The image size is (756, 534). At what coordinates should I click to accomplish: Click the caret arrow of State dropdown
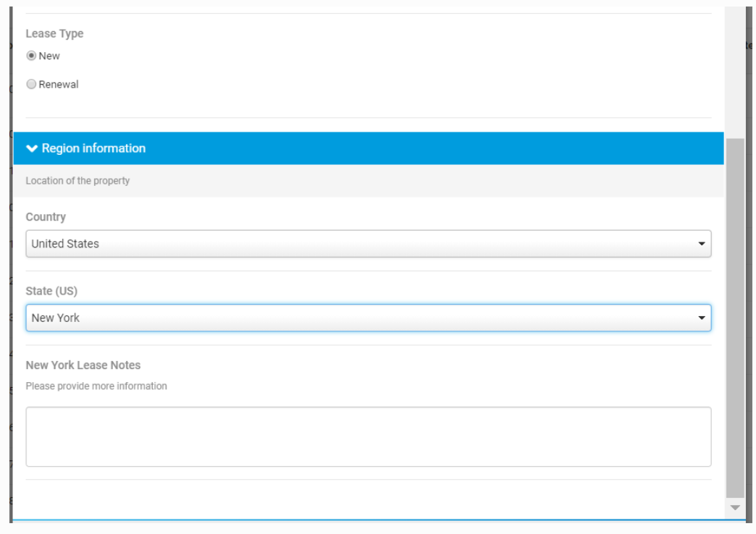pyautogui.click(x=701, y=318)
